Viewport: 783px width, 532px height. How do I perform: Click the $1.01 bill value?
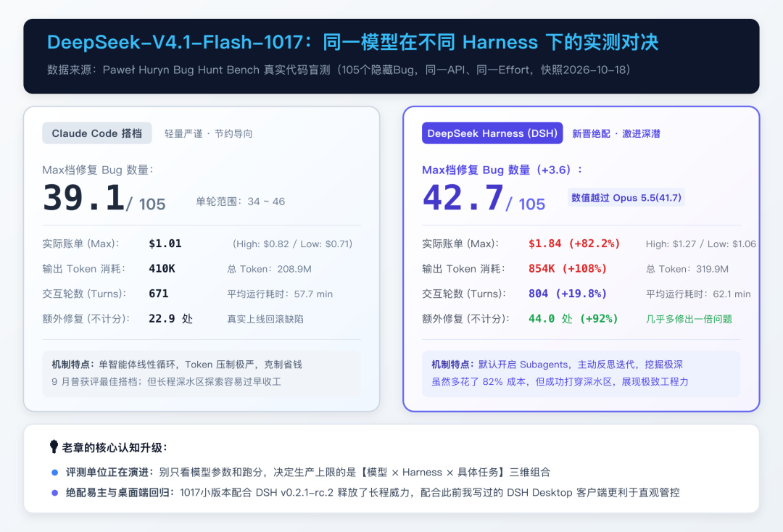165,244
